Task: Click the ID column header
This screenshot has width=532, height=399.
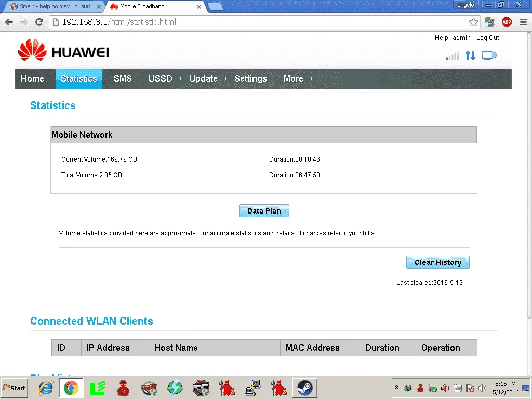Action: (66, 348)
